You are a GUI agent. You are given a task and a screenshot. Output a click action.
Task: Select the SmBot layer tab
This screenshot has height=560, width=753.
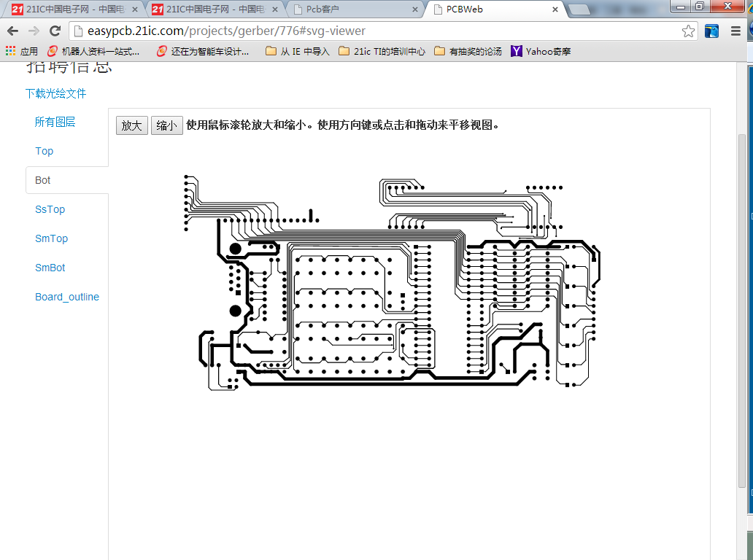point(50,268)
